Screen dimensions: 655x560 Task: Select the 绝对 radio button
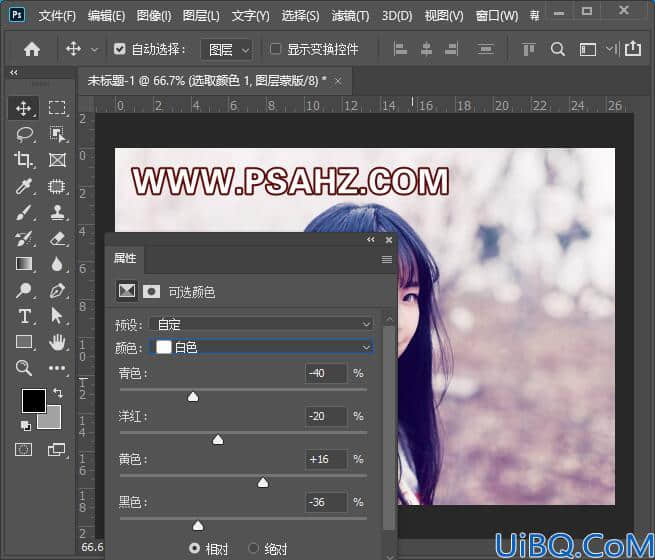coord(253,547)
